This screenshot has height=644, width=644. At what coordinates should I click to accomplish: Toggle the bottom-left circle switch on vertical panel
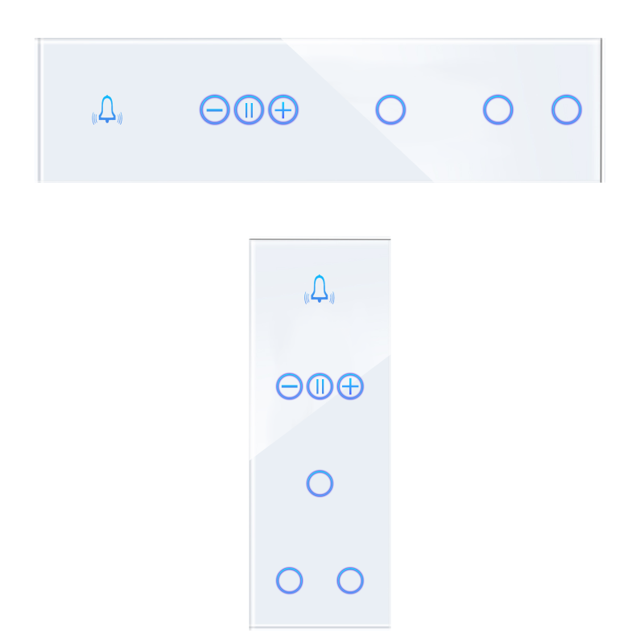289,580
